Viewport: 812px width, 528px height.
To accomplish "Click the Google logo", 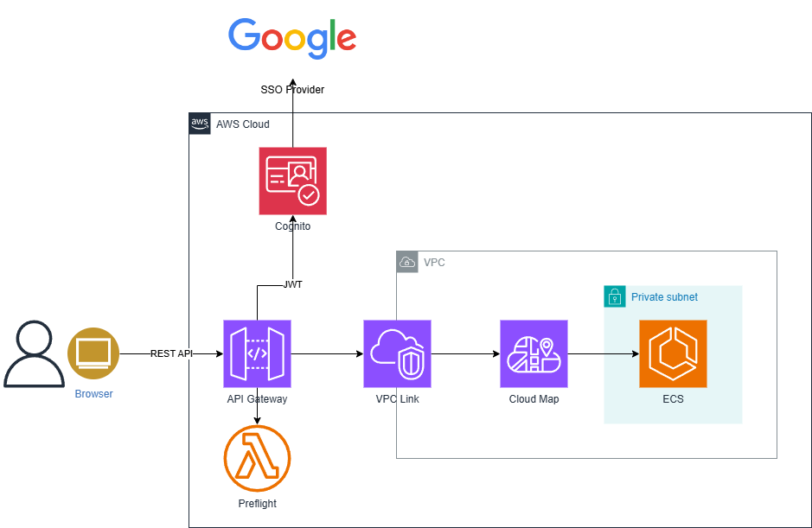I will 292,36.
